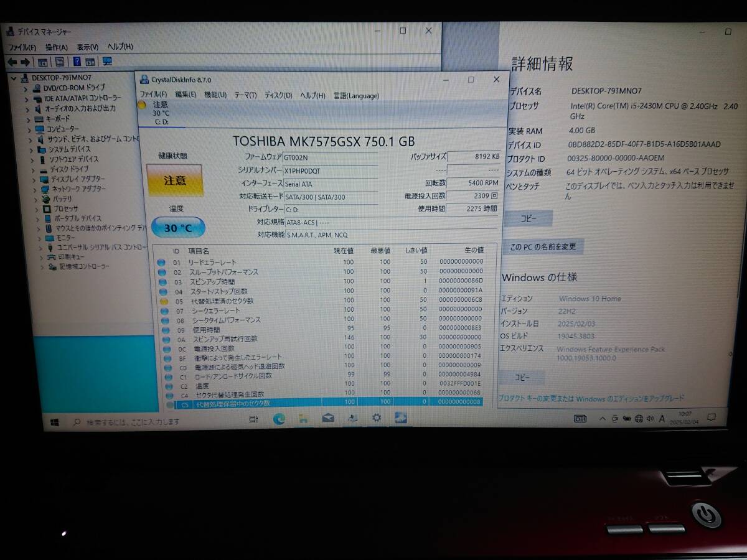The height and width of the screenshot is (560, 747).
Task: Select the ソフトウェア デバイス tree item
Action: [73, 159]
